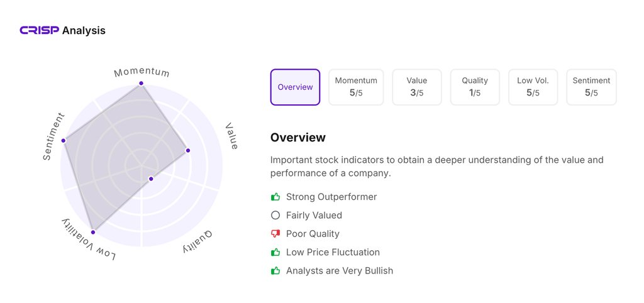Image resolution: width=644 pixels, height=303 pixels.
Task: Switch to the Value 3/5 tab
Action: (416, 87)
